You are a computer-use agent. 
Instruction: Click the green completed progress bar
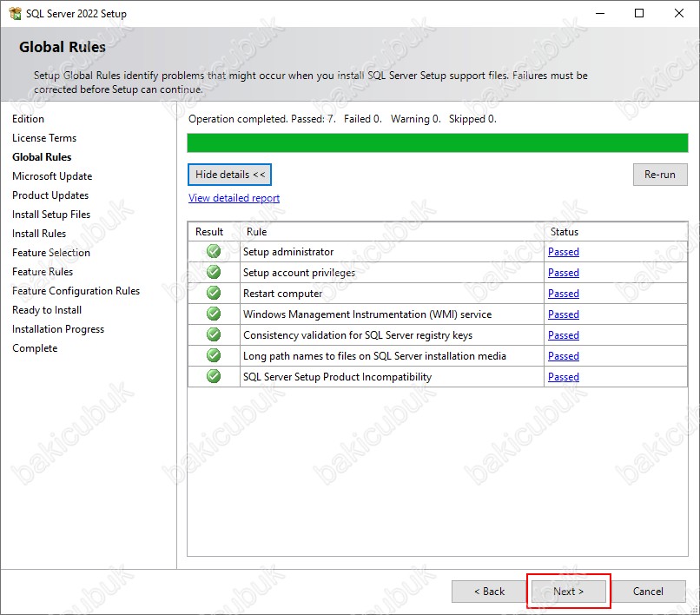tap(438, 143)
